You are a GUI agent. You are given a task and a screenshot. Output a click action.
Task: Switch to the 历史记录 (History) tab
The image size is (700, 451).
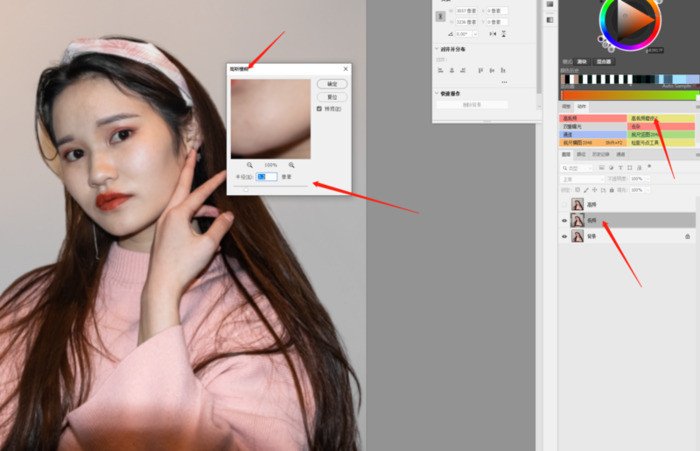pyautogui.click(x=602, y=155)
